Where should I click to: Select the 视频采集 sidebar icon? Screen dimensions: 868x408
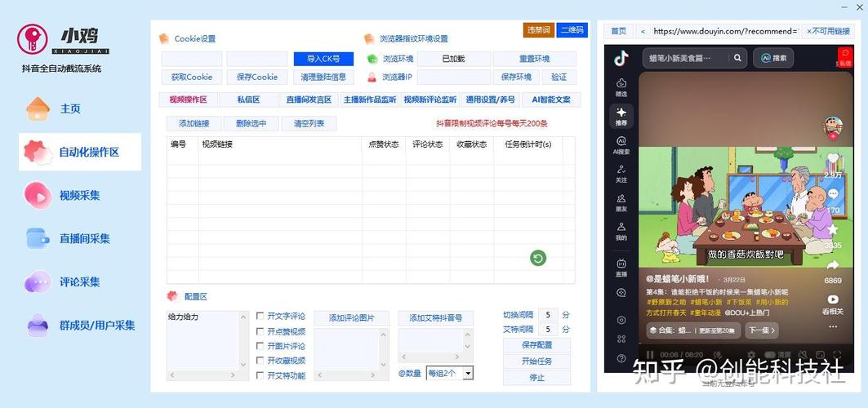point(38,195)
